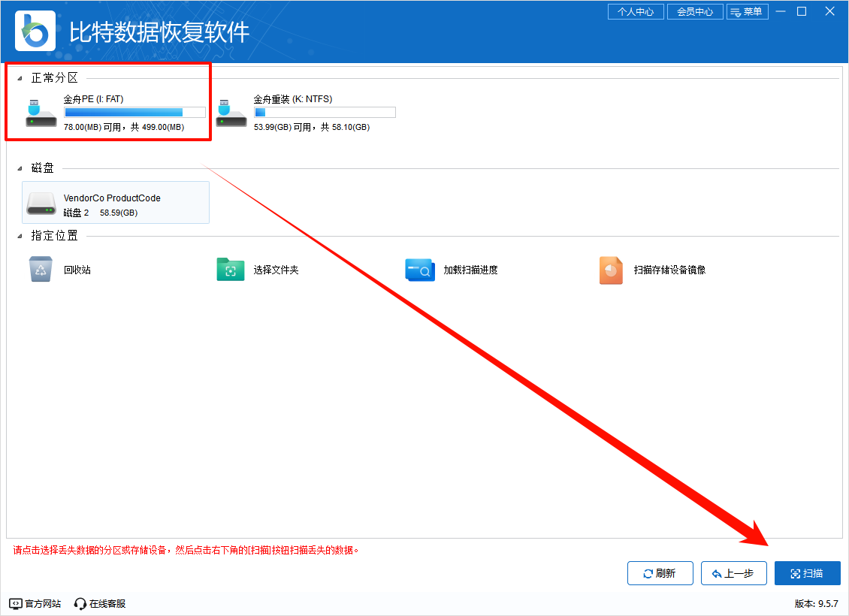Screen dimensions: 849x616
Task: Open 个人中心 in title bar
Action: [x=636, y=11]
